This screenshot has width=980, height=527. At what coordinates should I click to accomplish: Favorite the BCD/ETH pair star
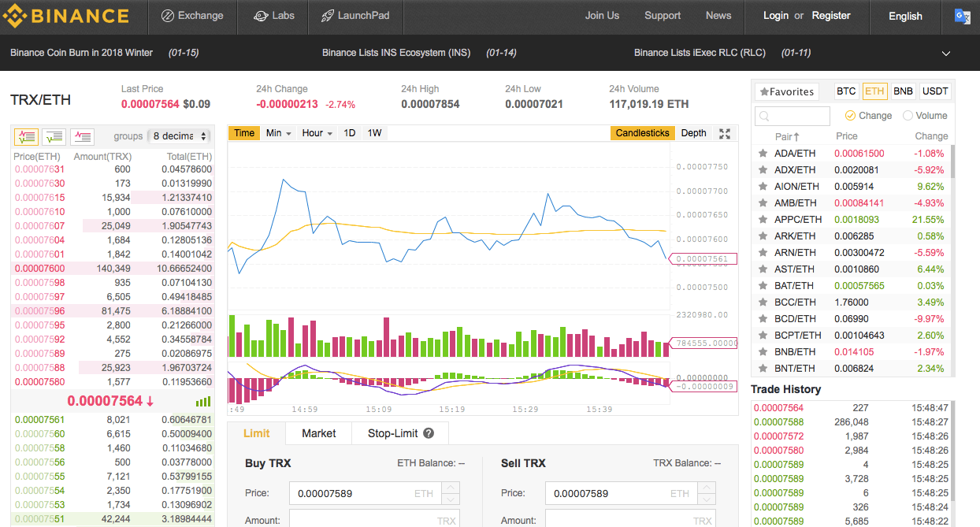(x=763, y=319)
